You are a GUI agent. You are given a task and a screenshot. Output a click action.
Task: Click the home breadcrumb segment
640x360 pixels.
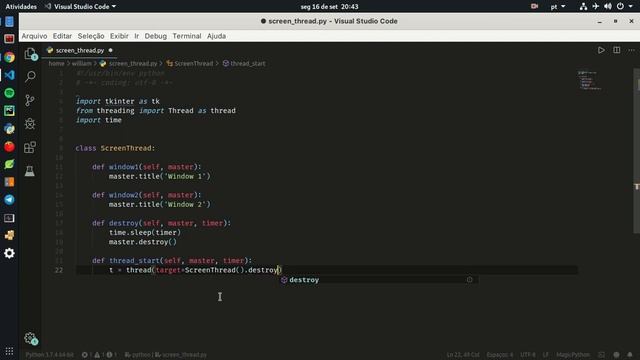56,63
